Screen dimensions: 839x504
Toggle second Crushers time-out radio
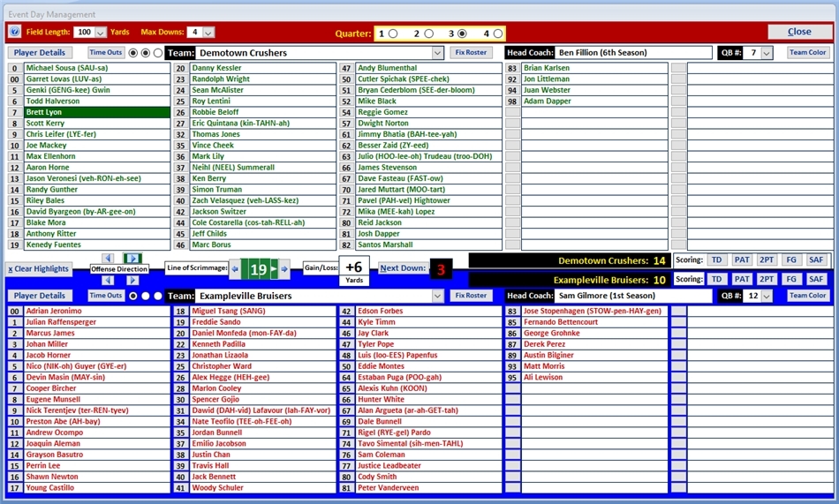146,53
